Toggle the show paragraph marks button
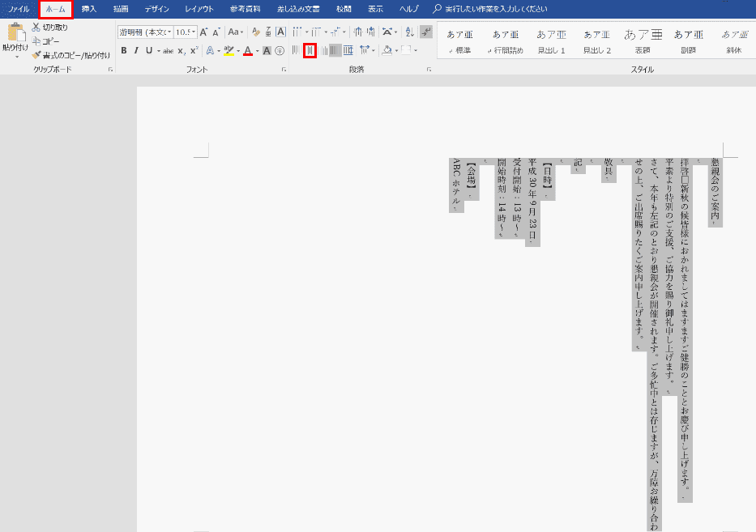756x532 pixels. click(x=426, y=32)
